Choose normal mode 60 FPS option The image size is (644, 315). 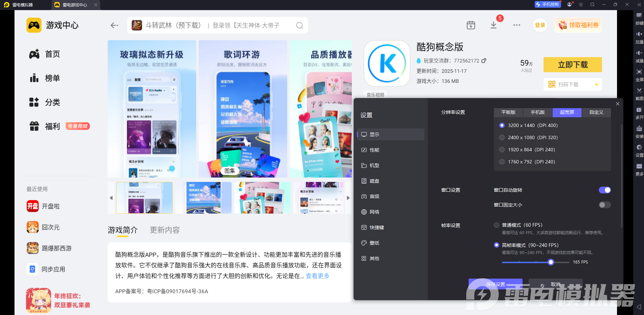497,225
